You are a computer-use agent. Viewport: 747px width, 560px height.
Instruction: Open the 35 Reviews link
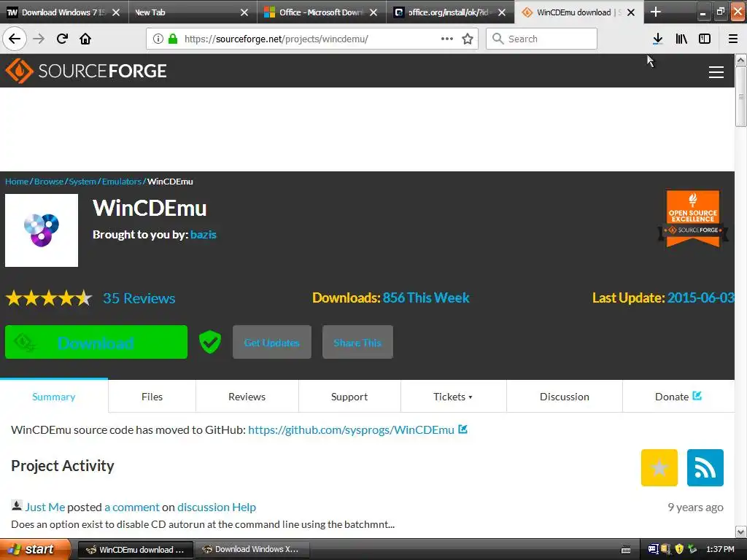pos(139,298)
